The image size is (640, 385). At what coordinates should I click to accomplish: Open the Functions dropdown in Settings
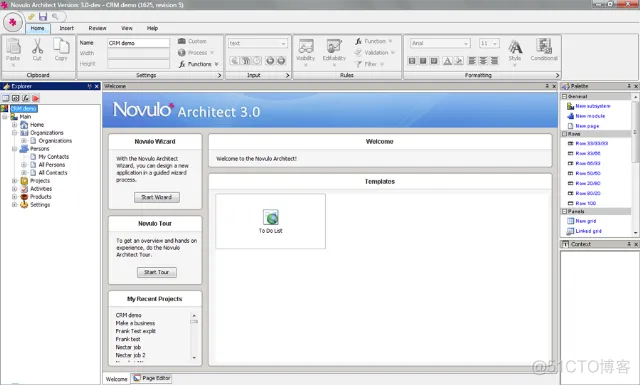[199, 64]
